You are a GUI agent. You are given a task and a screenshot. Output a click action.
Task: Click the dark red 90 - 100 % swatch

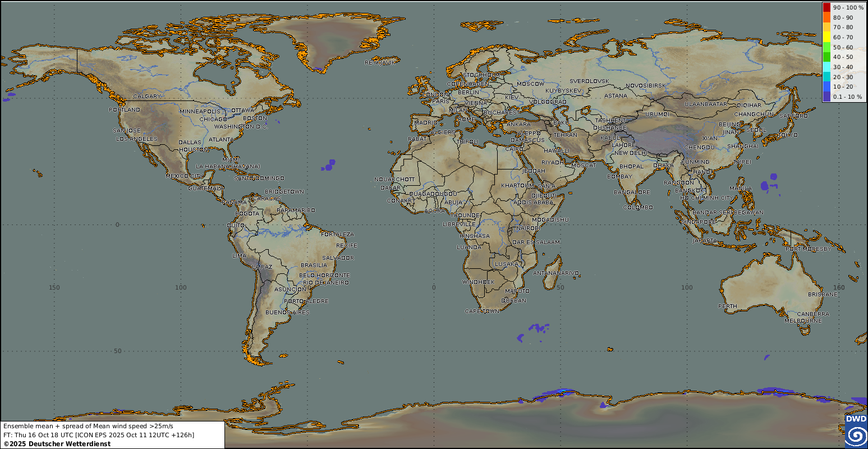(x=826, y=8)
